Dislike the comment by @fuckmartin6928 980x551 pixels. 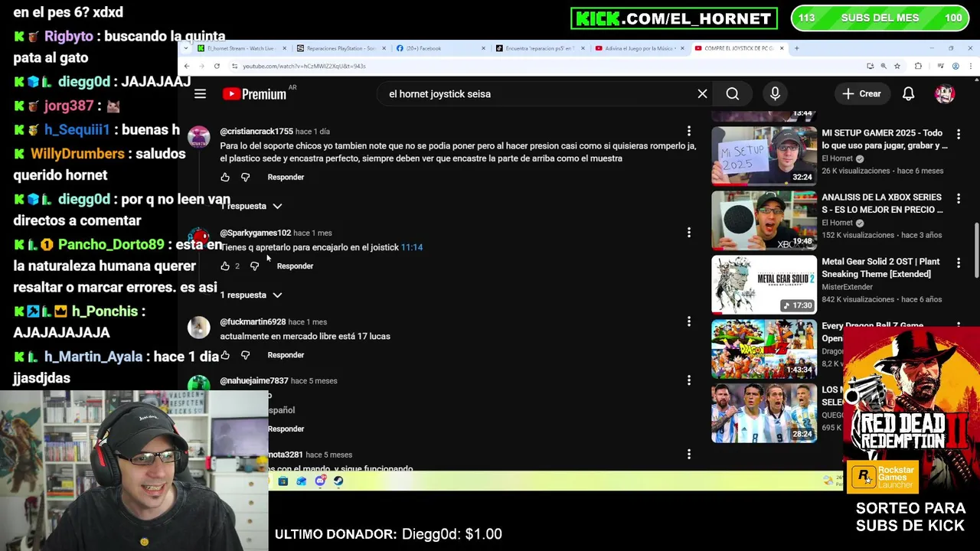coord(245,355)
